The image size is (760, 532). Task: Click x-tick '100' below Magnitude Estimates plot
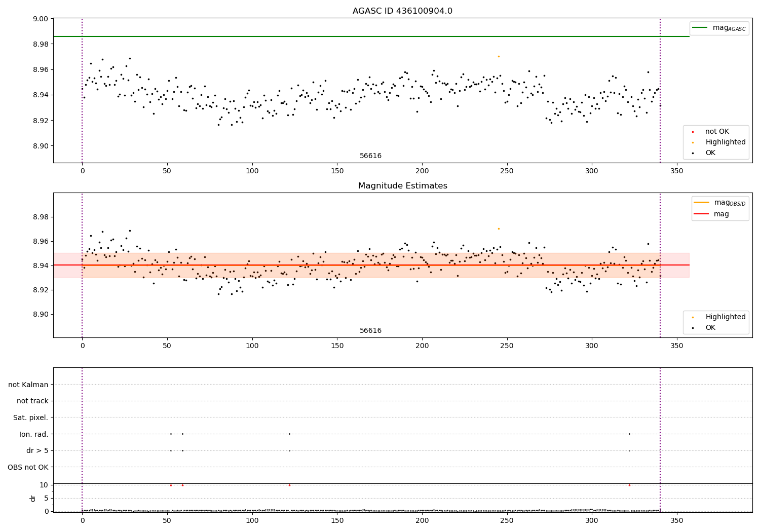[x=252, y=346]
